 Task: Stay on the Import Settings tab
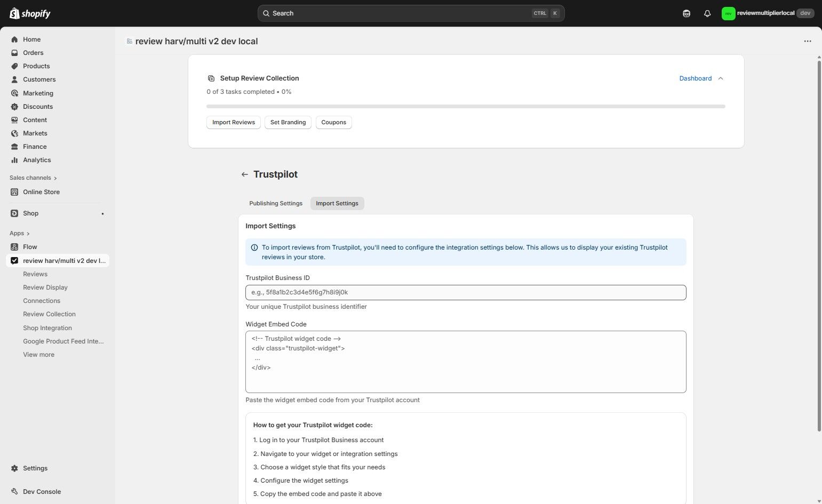pyautogui.click(x=337, y=203)
